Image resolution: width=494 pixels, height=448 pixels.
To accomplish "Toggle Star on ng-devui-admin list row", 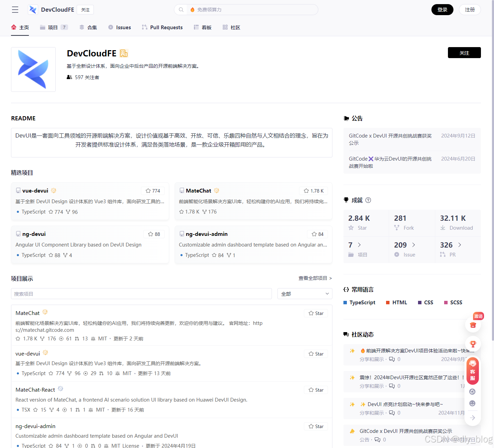I will coord(316,426).
